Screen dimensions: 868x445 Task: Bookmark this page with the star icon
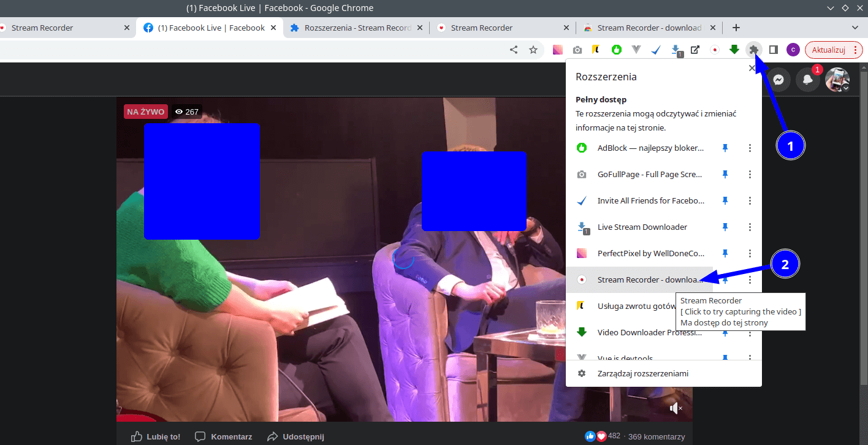[533, 50]
